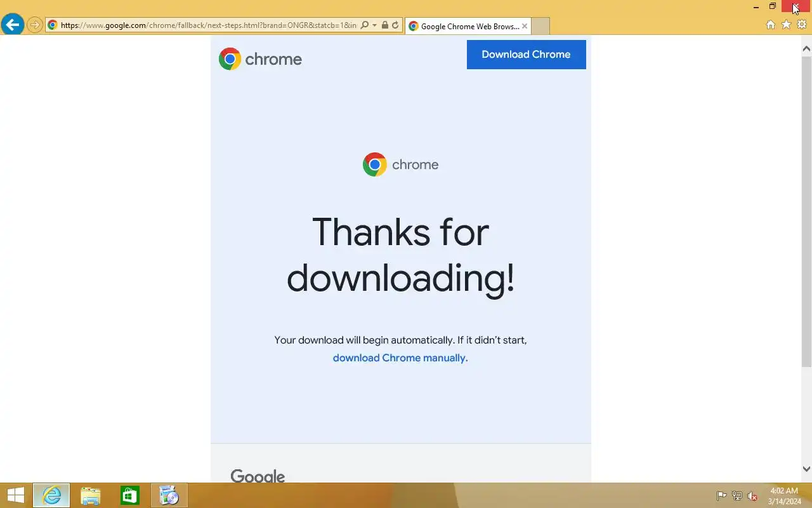Screen dimensions: 812x508
Task: Click the chrome logo in page header
Action: coord(261,59)
